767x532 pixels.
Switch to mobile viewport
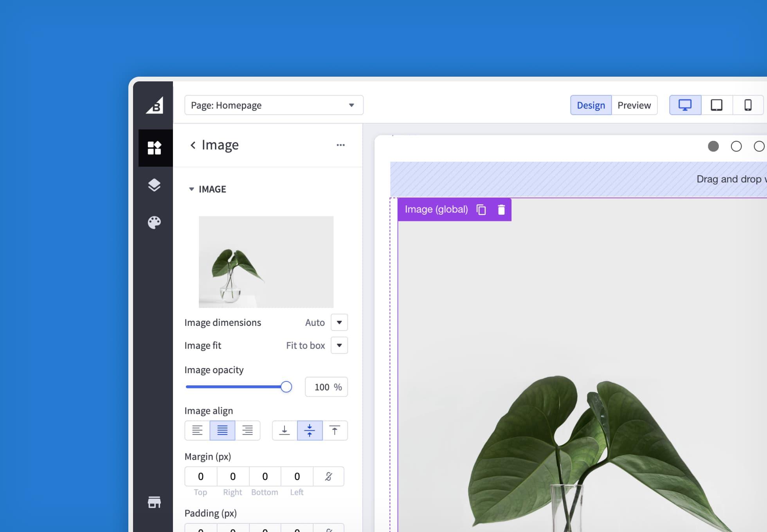pyautogui.click(x=748, y=105)
